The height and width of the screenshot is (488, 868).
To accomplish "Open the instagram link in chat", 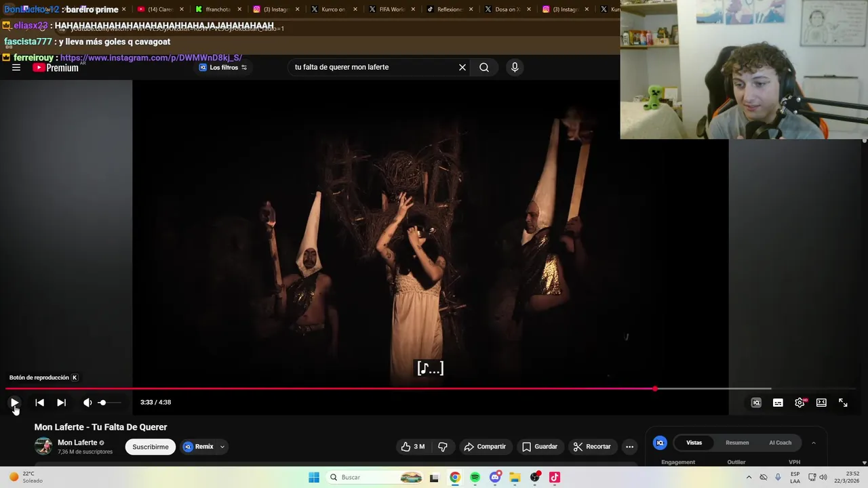I will (151, 58).
